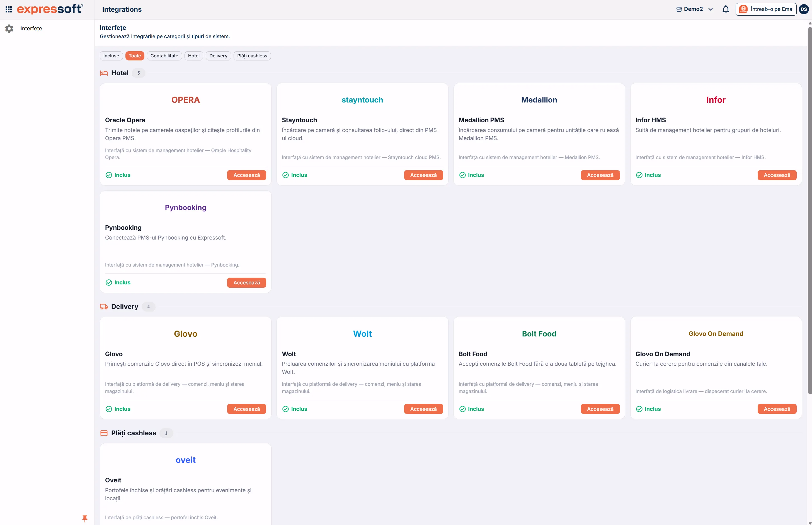Viewport: 812px width, 525px height.
Task: Filter by Contabilitate category
Action: coord(164,56)
